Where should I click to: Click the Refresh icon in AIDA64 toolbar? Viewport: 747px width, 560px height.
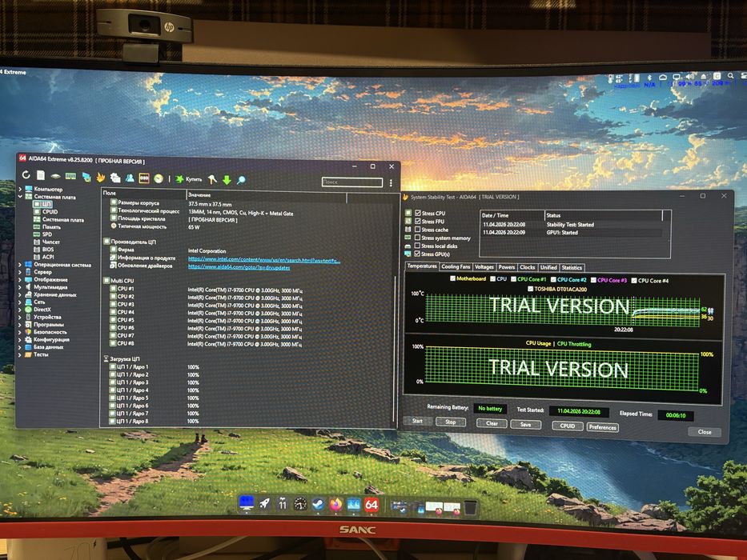26,175
